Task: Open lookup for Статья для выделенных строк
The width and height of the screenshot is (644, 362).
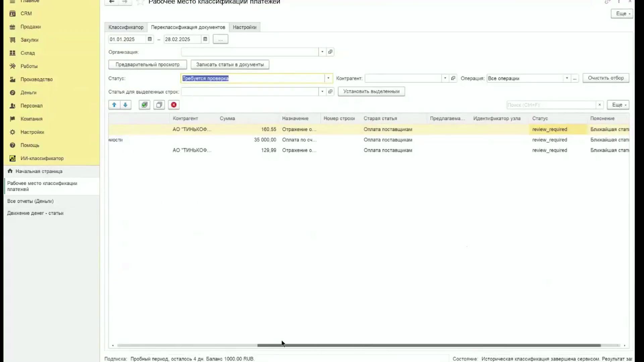Action: pos(330,92)
